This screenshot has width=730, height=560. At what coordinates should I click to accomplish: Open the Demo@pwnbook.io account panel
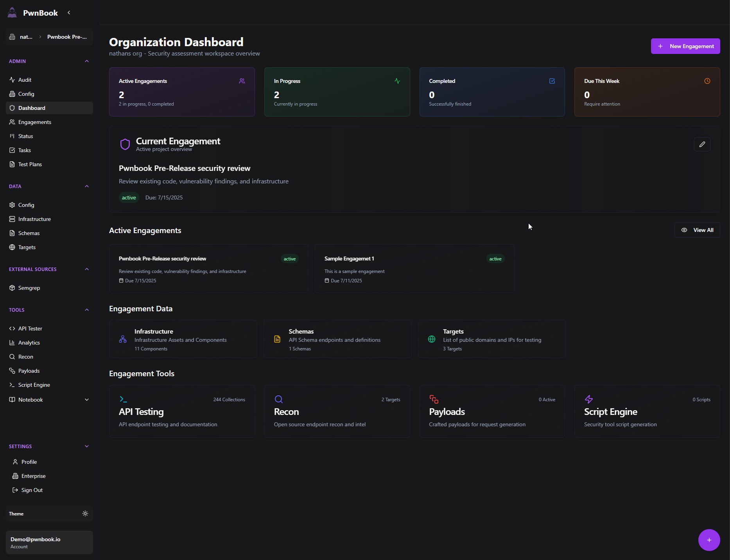(x=49, y=542)
